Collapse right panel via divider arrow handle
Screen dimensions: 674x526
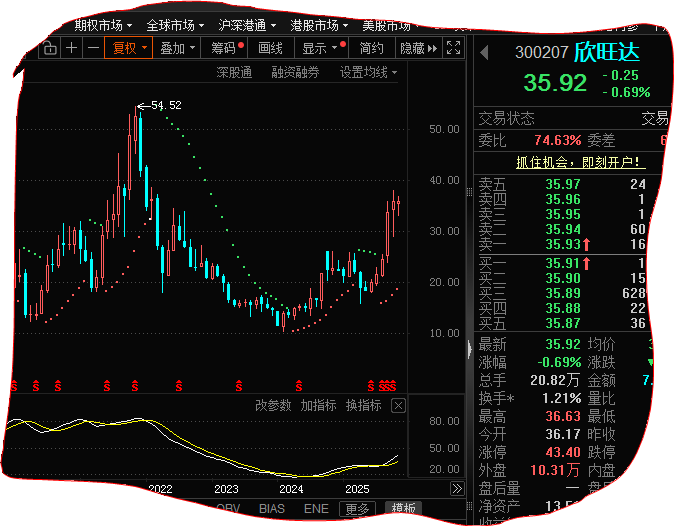pyautogui.click(x=469, y=349)
